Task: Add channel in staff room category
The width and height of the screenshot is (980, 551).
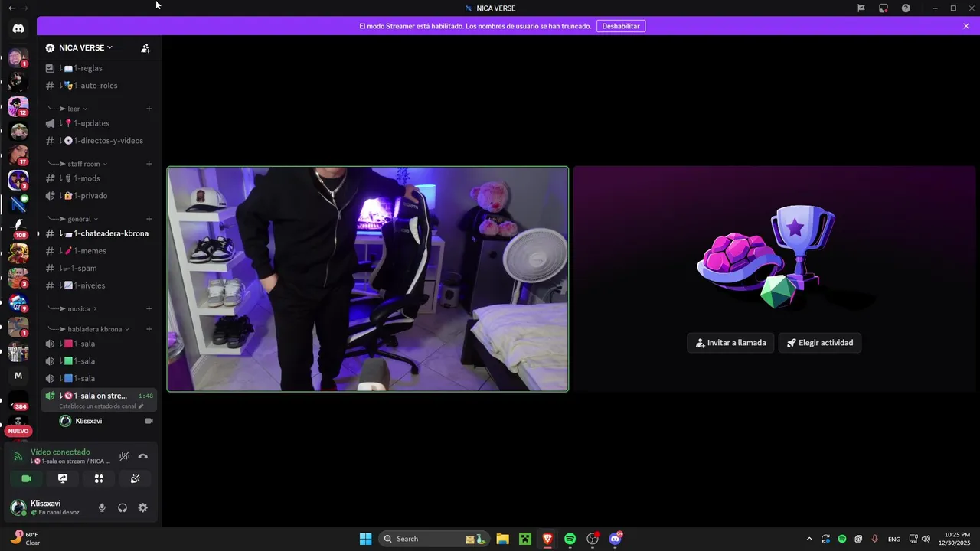Action: coord(149,164)
